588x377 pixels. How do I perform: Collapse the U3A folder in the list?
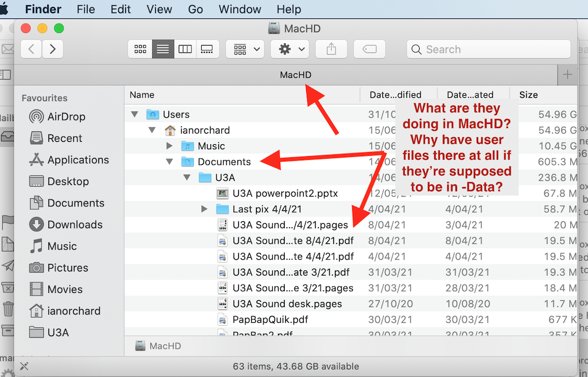coord(187,178)
